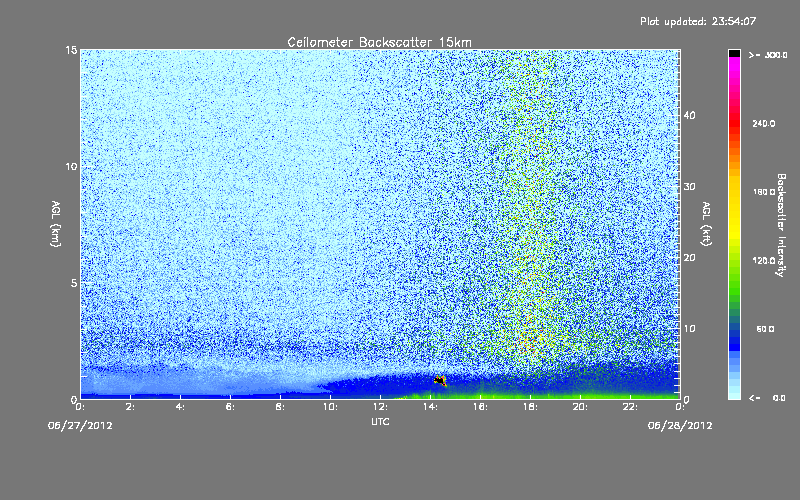Screen dimensions: 800x500
Task: Click the 240.0 colorbar tick label
Action: [x=764, y=123]
